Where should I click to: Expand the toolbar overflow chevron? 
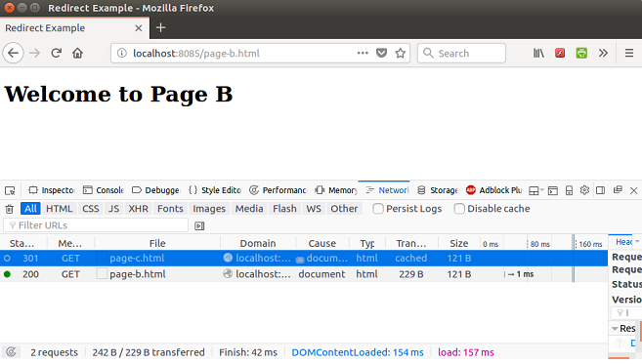tap(603, 53)
